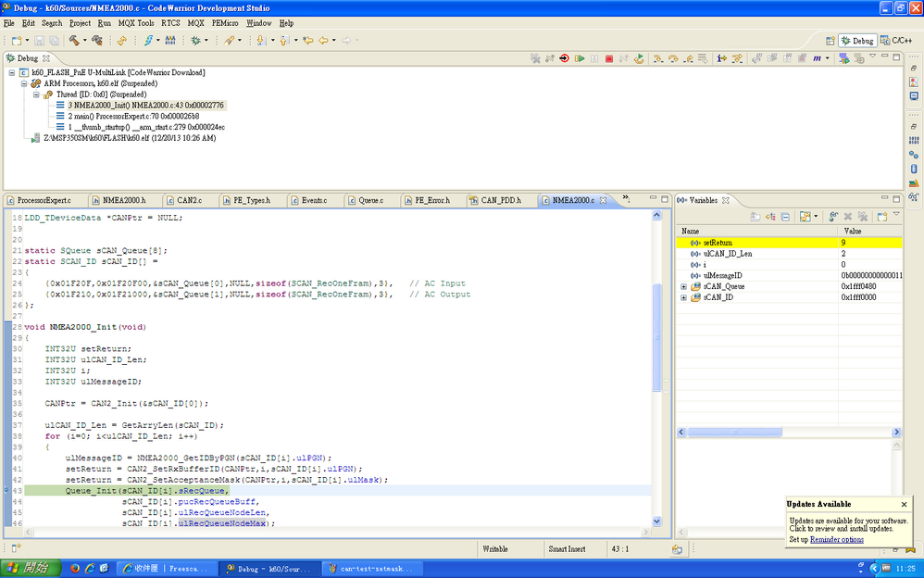Open dropdown next to the Build hammer
Viewport: 924px width, 578px height.
coord(85,41)
